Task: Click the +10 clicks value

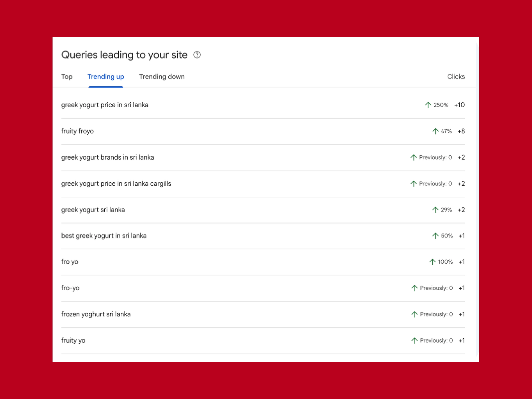Action: coord(460,105)
